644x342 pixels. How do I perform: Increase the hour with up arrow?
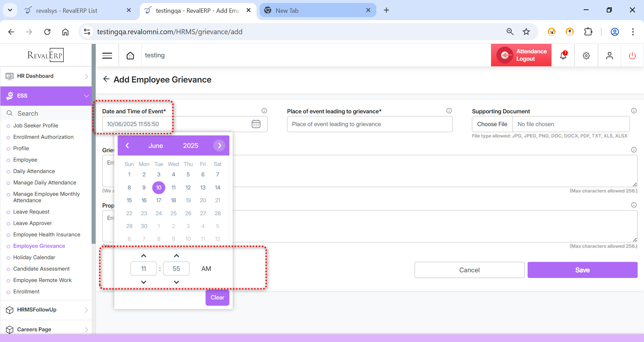tap(144, 256)
